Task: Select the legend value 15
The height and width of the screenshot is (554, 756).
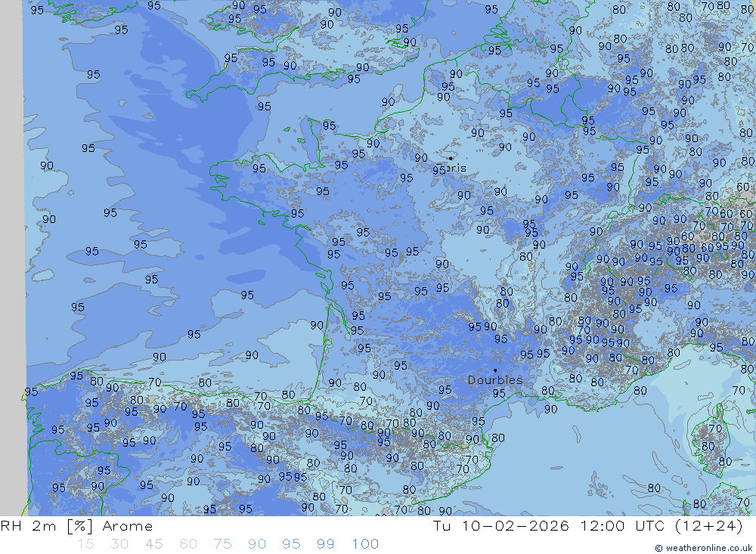Action: click(x=85, y=544)
